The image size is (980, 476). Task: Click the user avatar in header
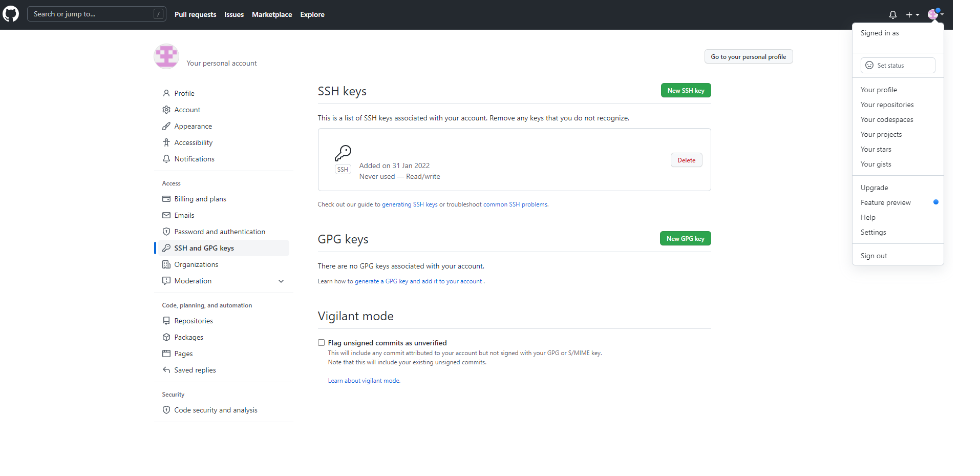pos(933,14)
